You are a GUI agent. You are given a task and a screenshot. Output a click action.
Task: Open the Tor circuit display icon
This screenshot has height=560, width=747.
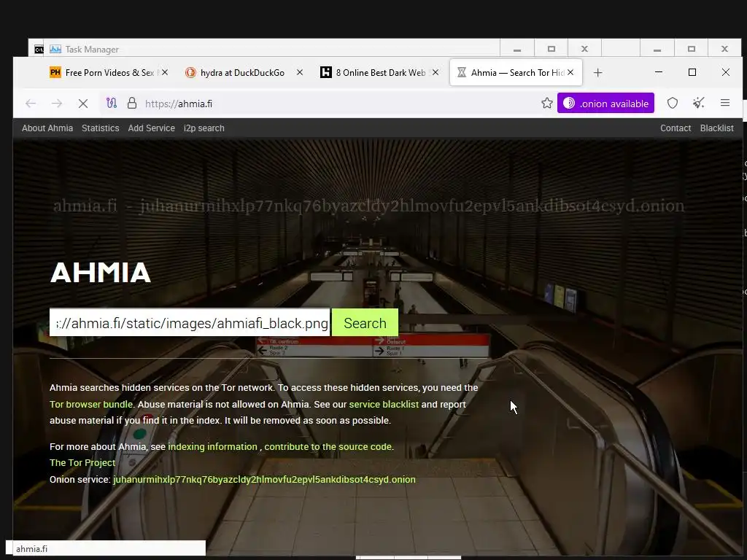[x=112, y=104]
